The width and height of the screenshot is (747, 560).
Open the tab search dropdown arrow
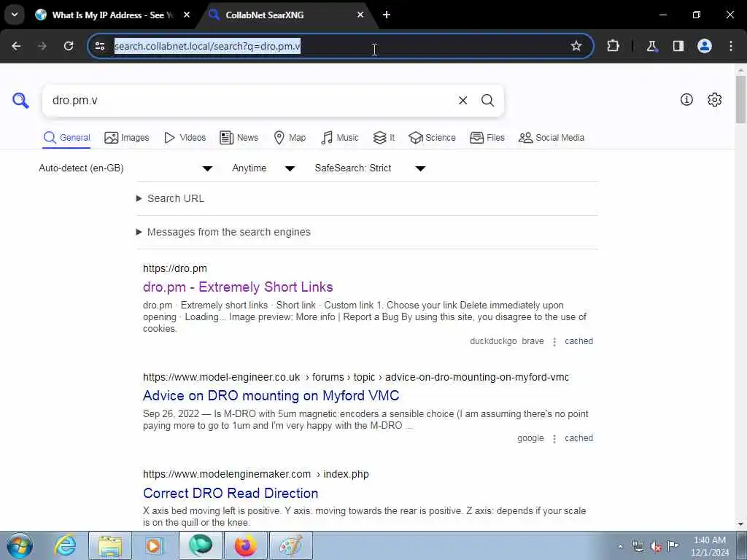(x=15, y=15)
